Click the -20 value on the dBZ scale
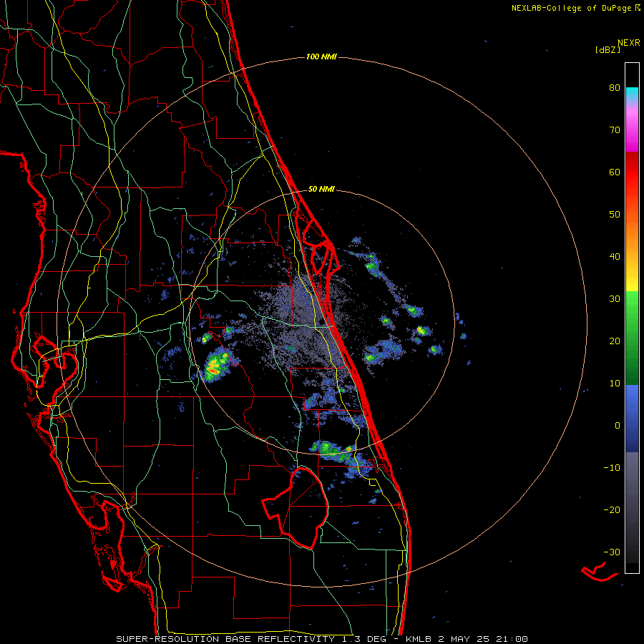 612,510
